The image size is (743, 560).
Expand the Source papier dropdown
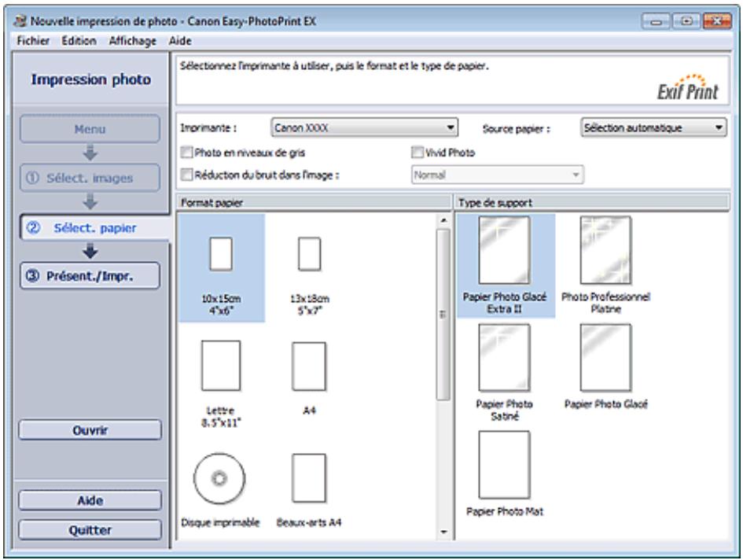(x=653, y=127)
